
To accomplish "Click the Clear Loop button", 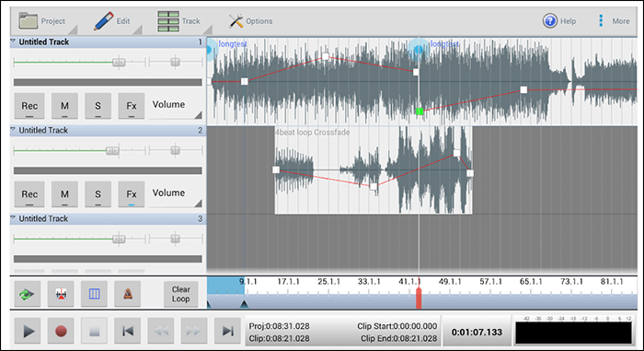I will (180, 294).
